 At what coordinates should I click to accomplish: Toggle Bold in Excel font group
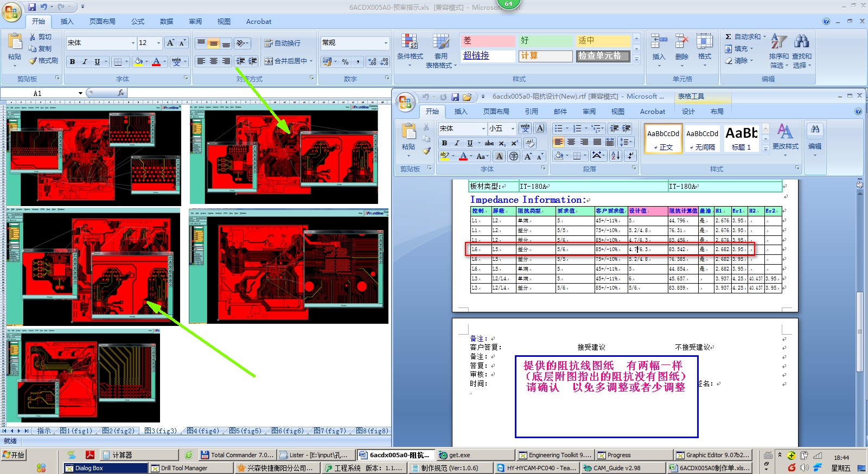72,62
